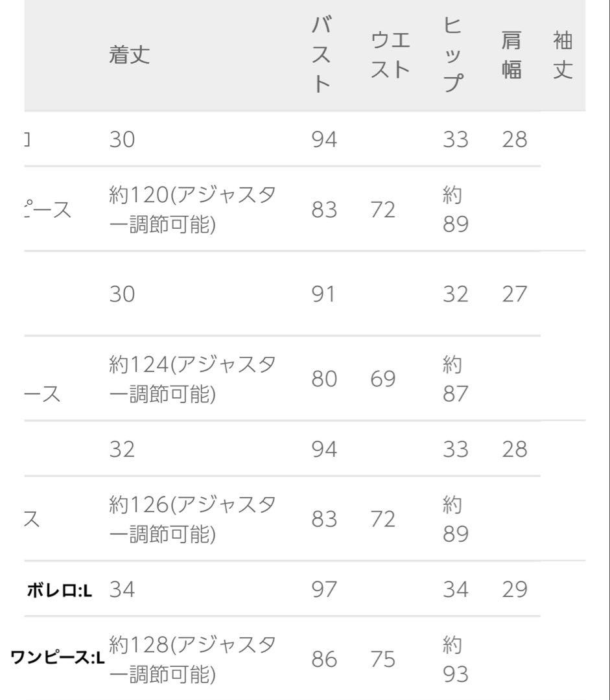The height and width of the screenshot is (700, 610).
Task: Select the value 27 cell
Action: click(x=515, y=294)
